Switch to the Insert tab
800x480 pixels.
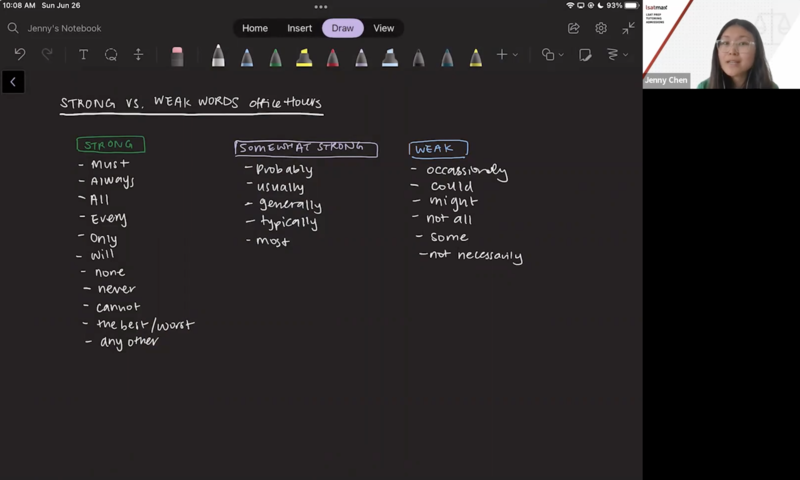(x=300, y=28)
